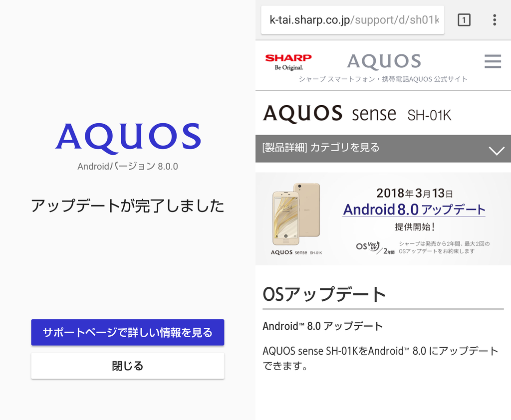Click the シャープ スマートフォン・携帯電話AQUOS 公式サイト tagline
The image size is (511, 420).
383,79
